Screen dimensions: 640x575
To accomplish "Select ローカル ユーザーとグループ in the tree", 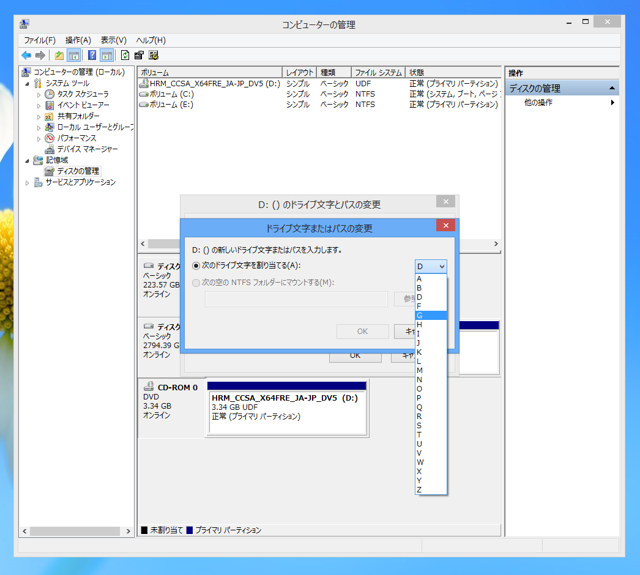I will point(95,127).
